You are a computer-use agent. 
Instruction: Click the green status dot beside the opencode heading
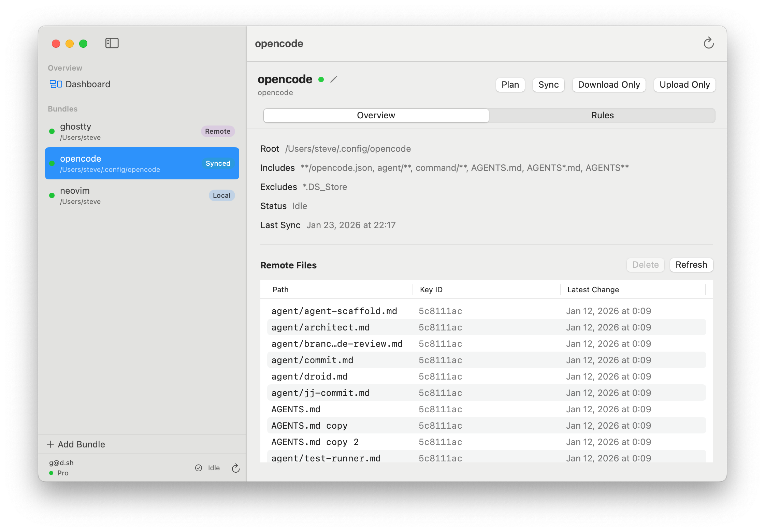321,79
